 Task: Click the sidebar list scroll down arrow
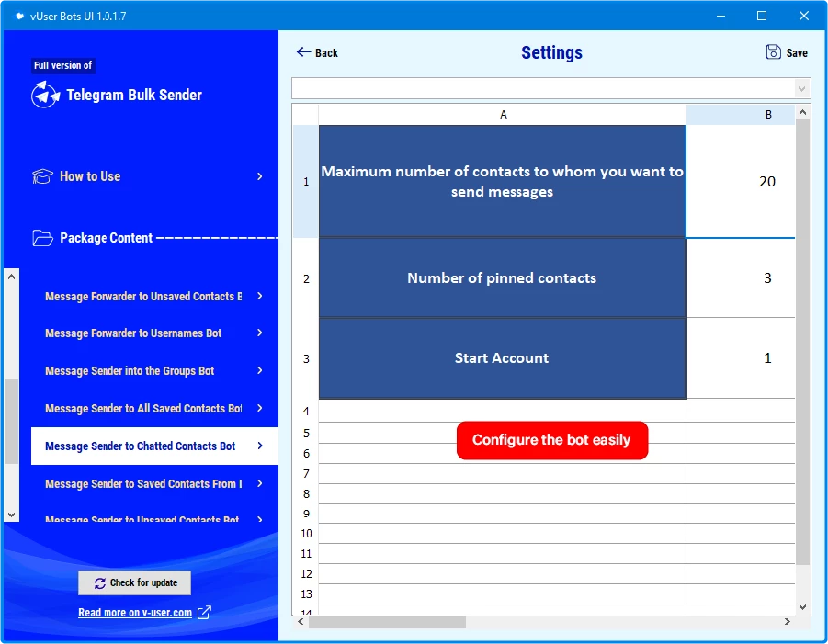(12, 514)
